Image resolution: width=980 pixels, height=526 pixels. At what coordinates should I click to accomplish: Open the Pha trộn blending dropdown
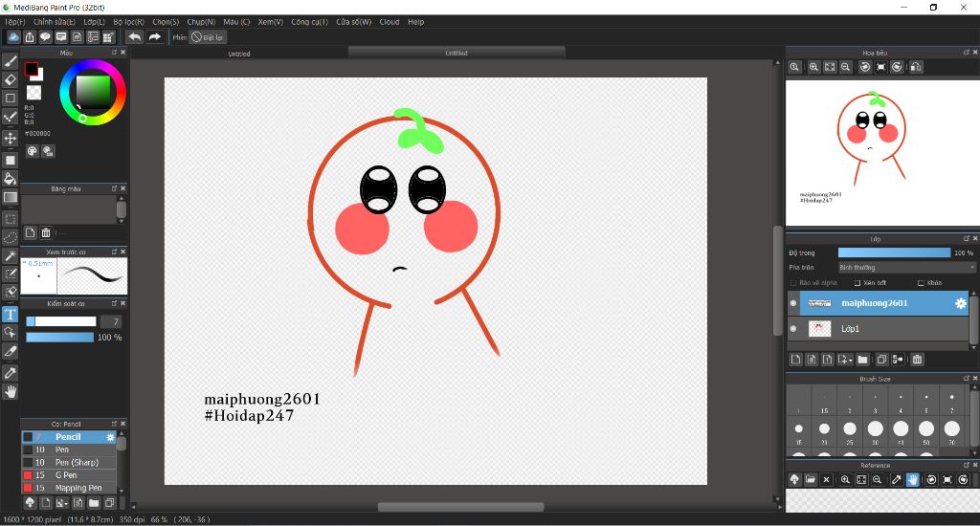pos(906,268)
